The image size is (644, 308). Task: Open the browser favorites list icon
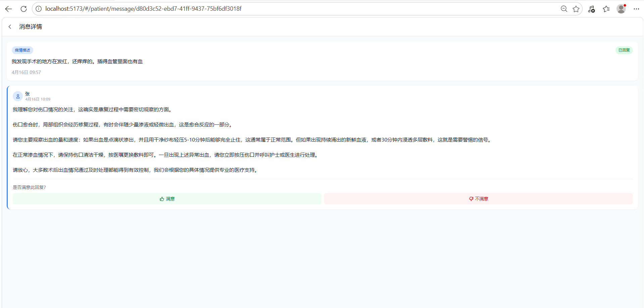pos(606,9)
